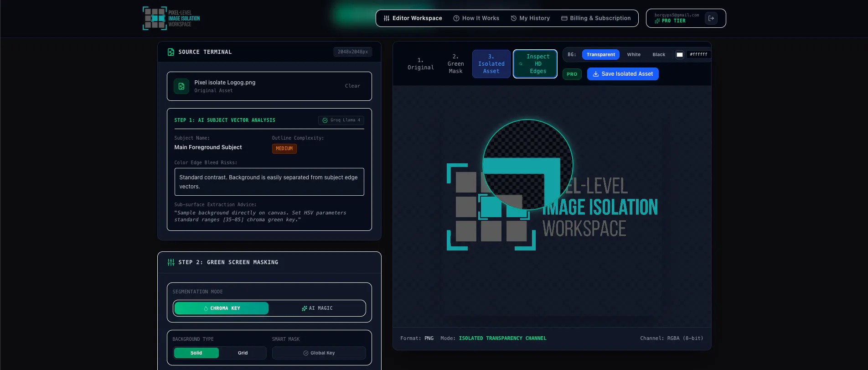The image size is (868, 370).
Task: Toggle the Global Key smart mask
Action: [x=319, y=353]
